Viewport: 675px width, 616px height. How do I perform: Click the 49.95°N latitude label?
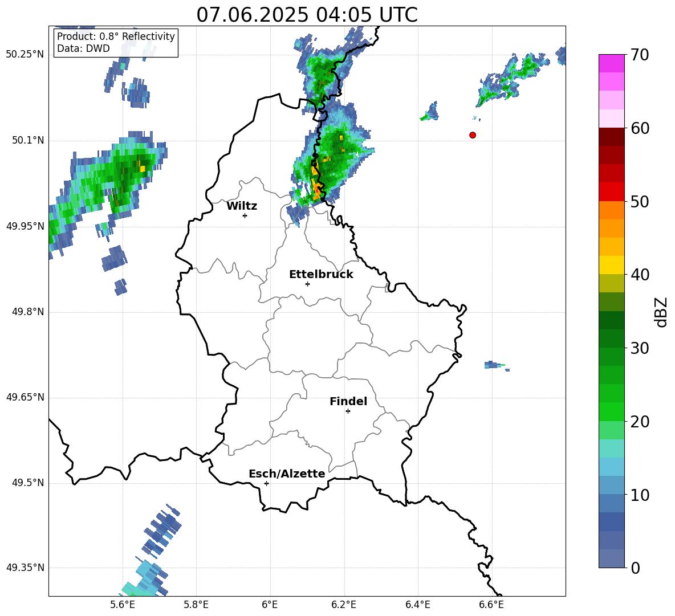click(25, 226)
